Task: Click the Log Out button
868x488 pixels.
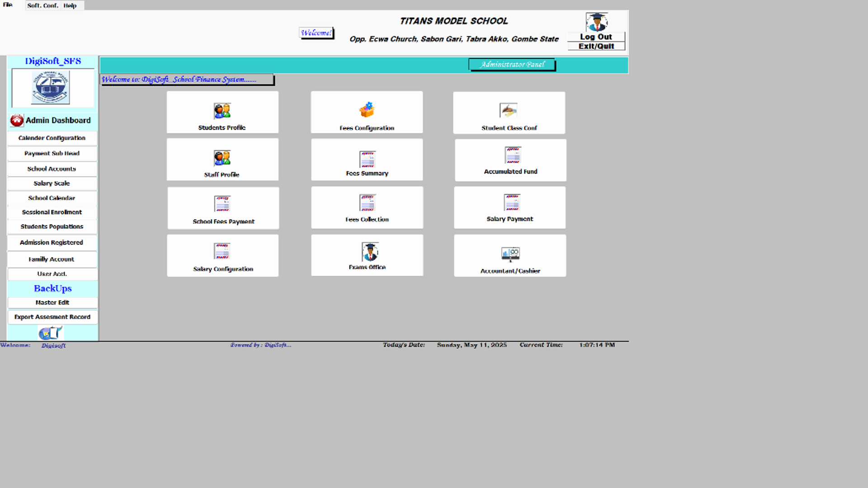Action: (596, 37)
